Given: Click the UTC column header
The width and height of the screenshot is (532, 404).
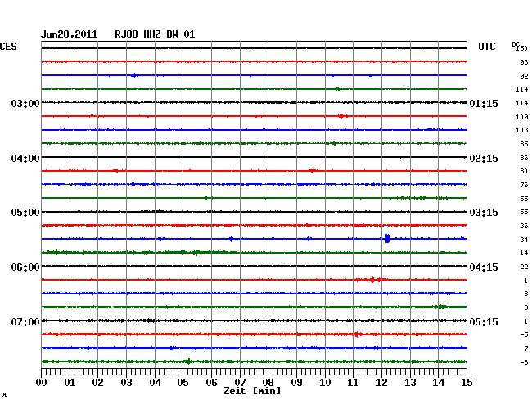Looking at the screenshot, I should (x=487, y=47).
